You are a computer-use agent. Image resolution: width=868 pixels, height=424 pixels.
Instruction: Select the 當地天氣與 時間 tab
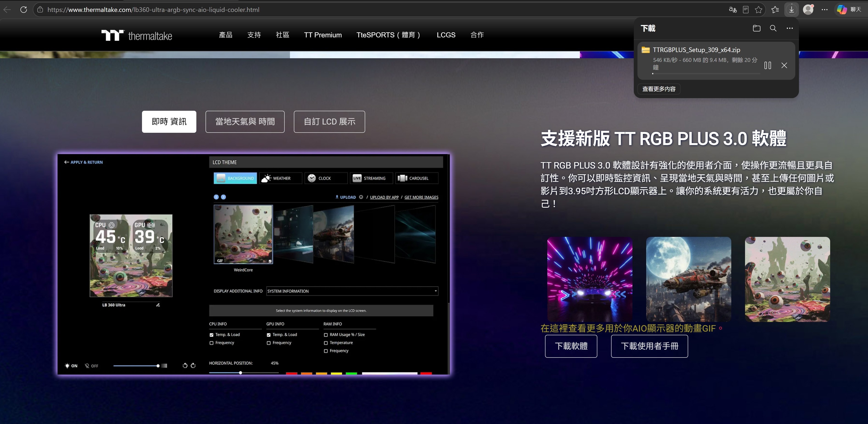pos(245,122)
